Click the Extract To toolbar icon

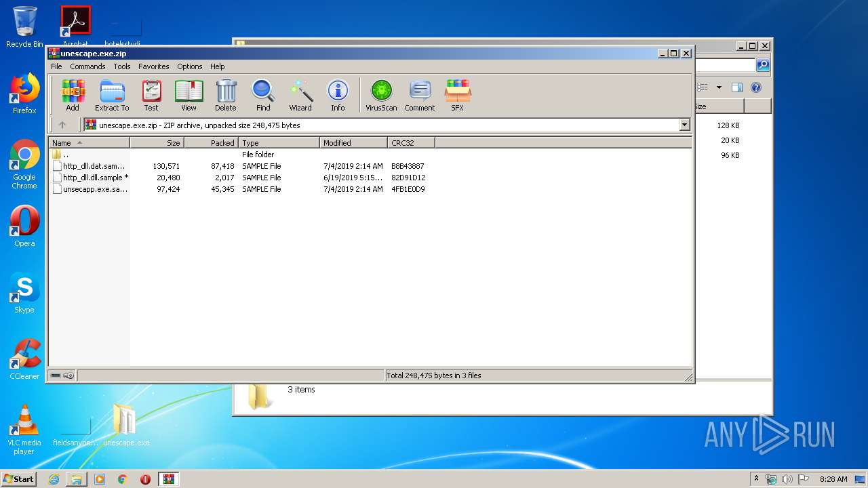pos(112,95)
